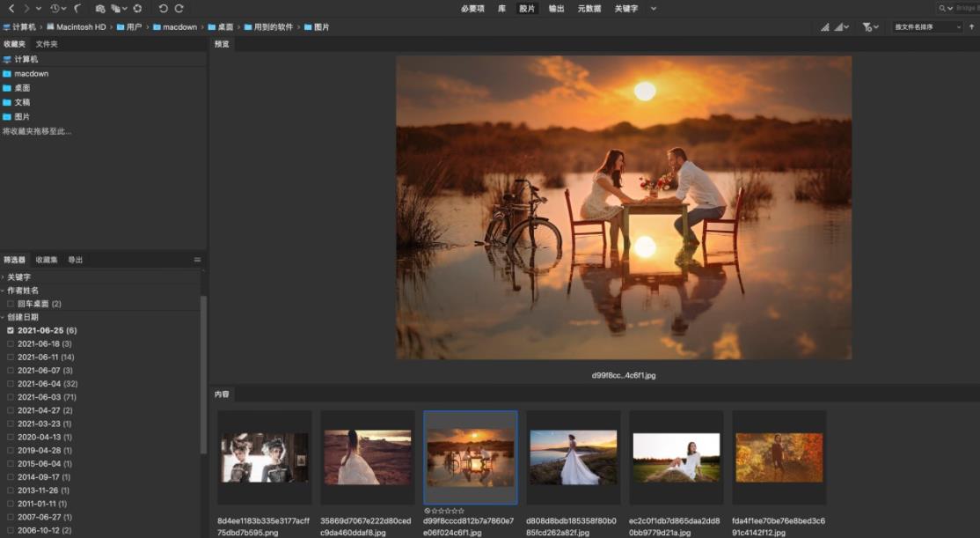Click the recent files clock icon
The width and height of the screenshot is (980, 538).
coord(55,8)
